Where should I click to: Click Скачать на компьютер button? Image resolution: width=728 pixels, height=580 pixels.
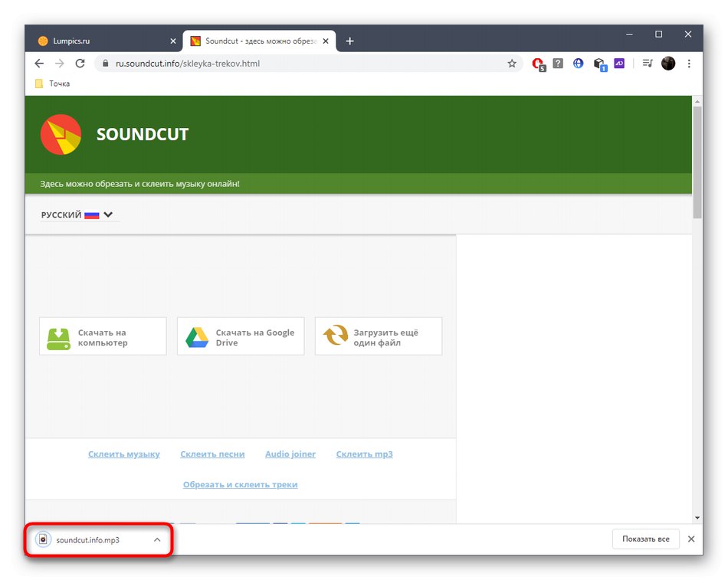(x=103, y=336)
